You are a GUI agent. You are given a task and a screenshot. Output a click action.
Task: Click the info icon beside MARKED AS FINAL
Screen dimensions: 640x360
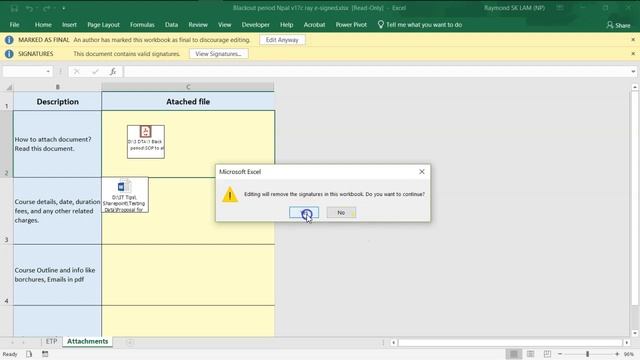pyautogui.click(x=9, y=40)
